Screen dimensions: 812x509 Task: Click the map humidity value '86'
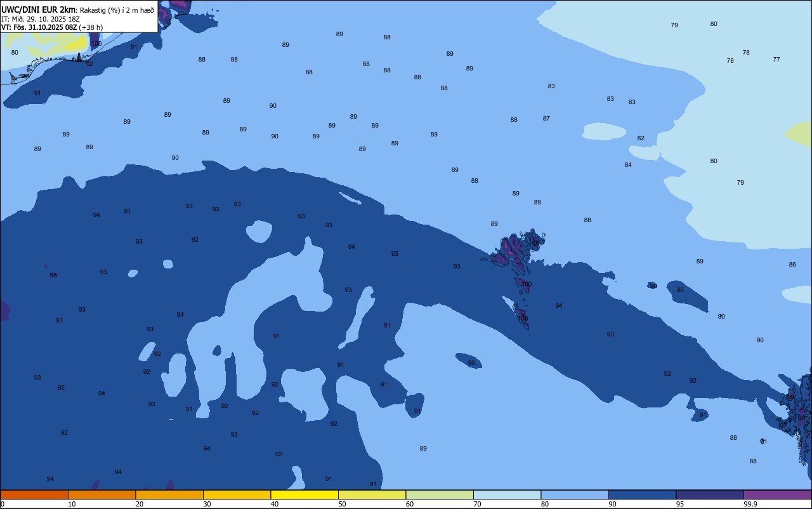(x=792, y=265)
